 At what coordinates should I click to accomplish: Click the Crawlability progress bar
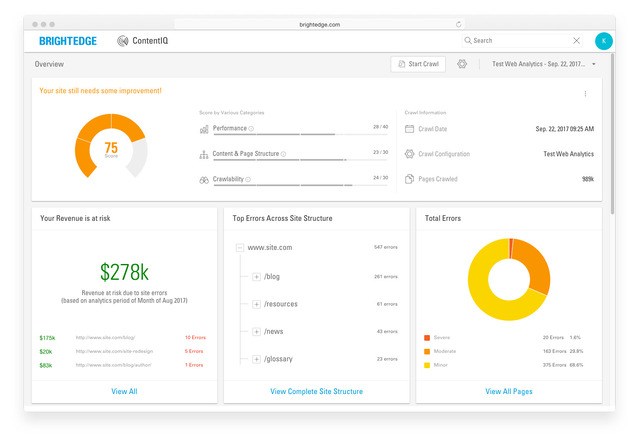pyautogui.click(x=300, y=185)
